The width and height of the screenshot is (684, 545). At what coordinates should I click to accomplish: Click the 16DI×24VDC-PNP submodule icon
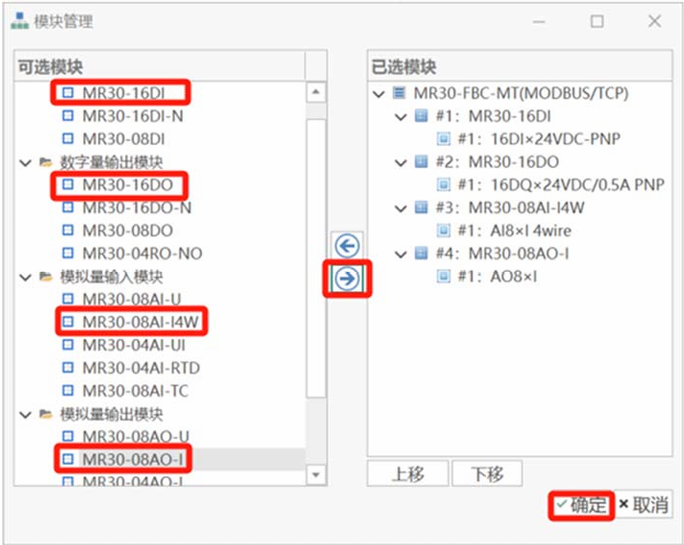443,139
